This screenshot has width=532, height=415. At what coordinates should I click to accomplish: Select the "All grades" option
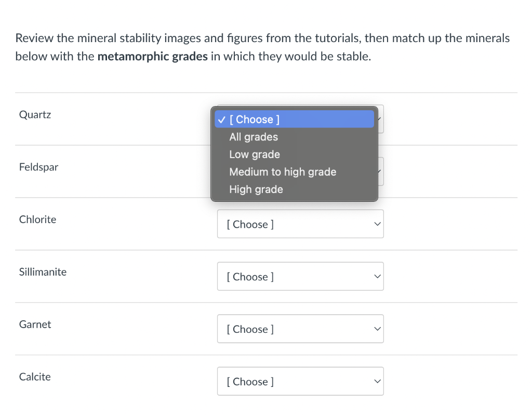tap(254, 137)
